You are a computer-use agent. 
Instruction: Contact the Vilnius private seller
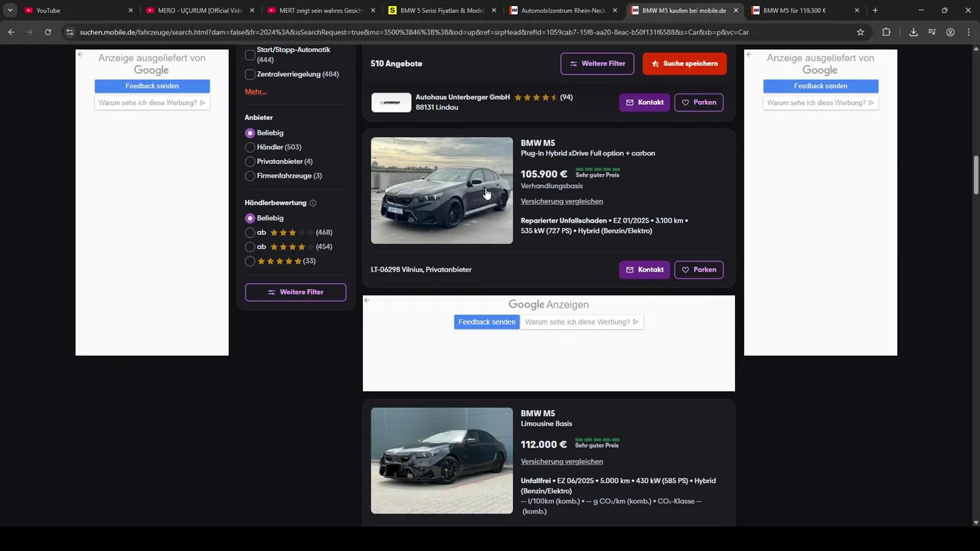pos(645,269)
